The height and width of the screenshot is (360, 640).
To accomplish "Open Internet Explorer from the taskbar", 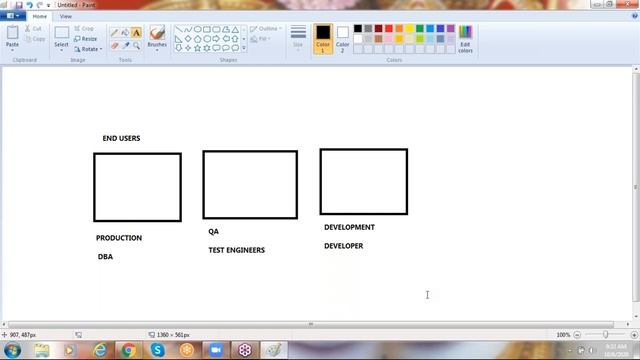I will pyautogui.click(x=100, y=350).
